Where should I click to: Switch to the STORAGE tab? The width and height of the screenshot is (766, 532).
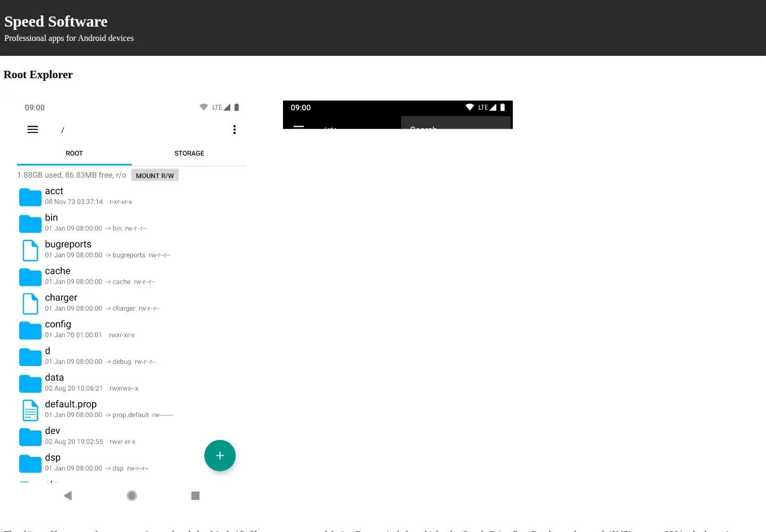click(x=189, y=153)
